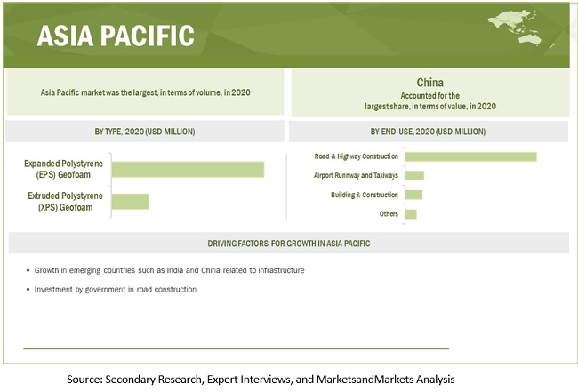Screen dimensions: 578x392
Task: Select the Expanded Polystyrene (EPS) Geofoam bar
Action: (188, 169)
